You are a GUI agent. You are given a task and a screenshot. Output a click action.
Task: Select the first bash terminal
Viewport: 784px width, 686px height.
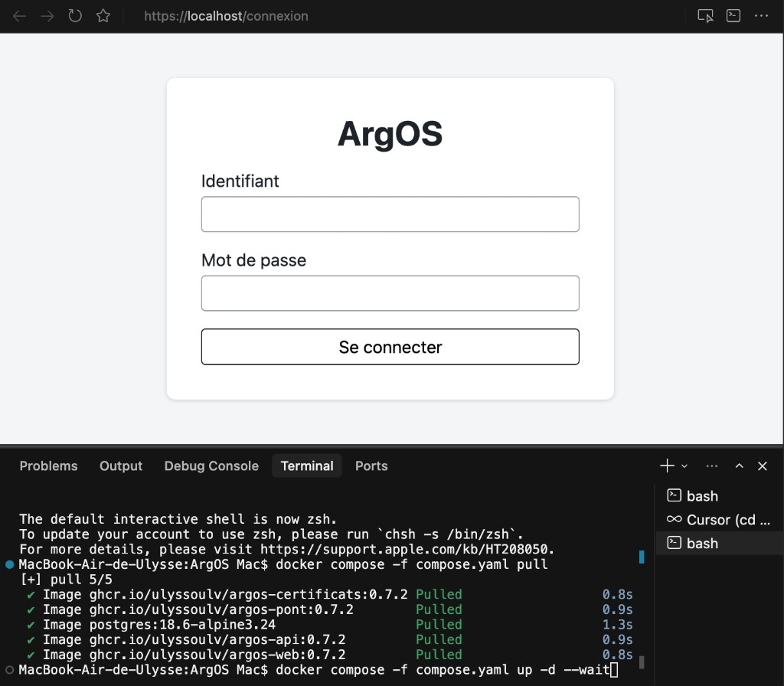coord(719,495)
